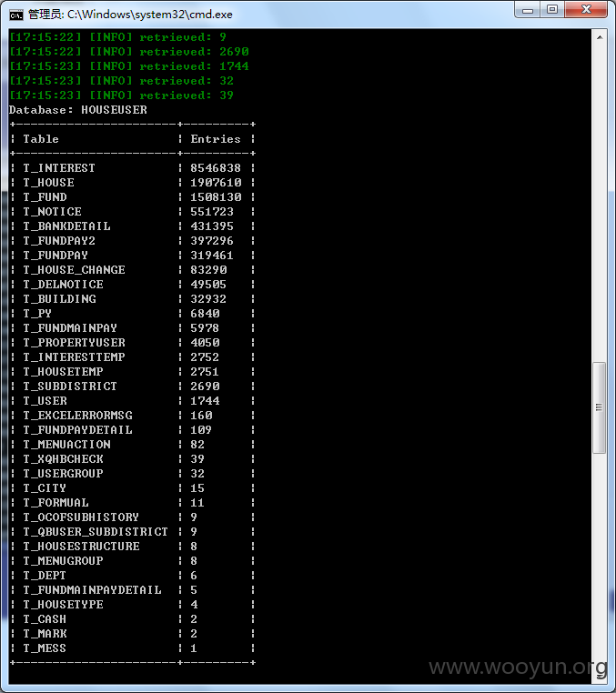Select the T_QBUSER_SUBDISTRICT table name
Viewport: 616px width, 693px height.
(x=96, y=532)
